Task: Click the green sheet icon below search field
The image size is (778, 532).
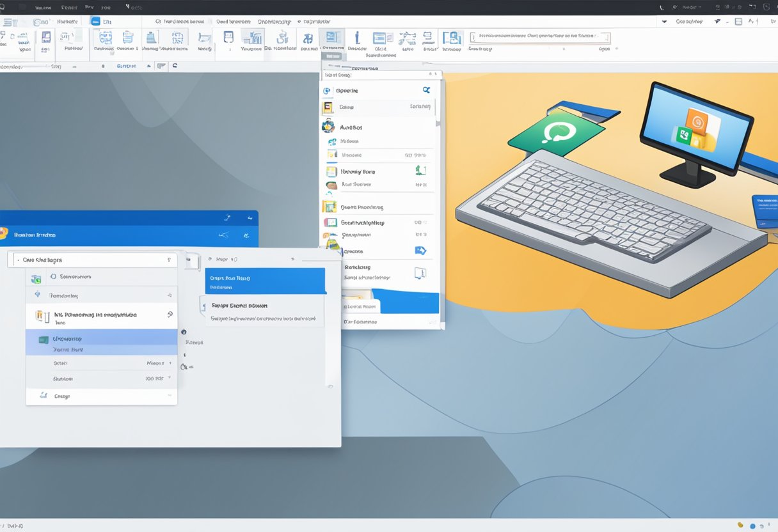Action: [x=36, y=279]
